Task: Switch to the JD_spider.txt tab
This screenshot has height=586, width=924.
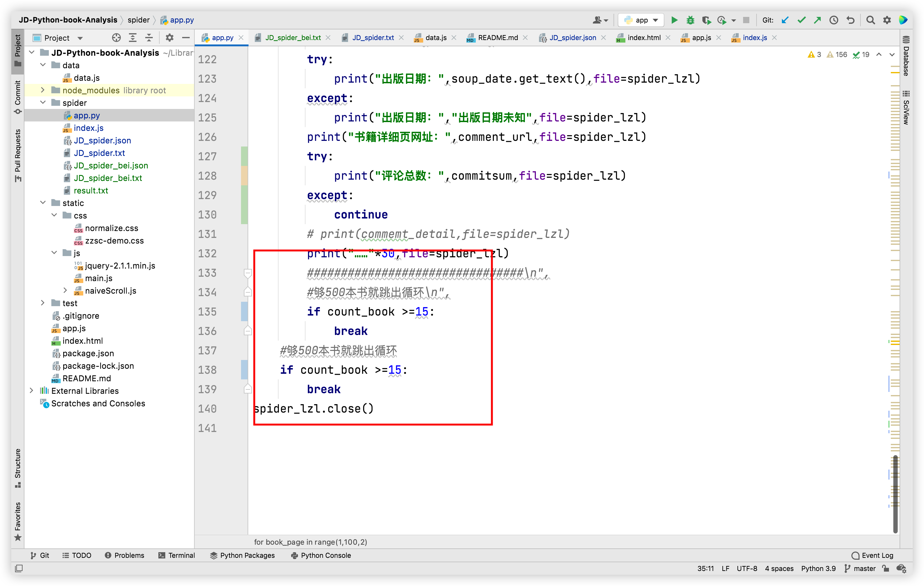Action: [372, 38]
